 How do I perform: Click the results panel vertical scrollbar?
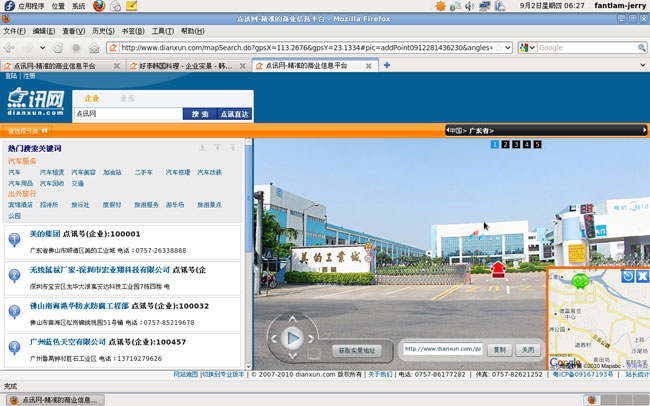pyautogui.click(x=249, y=254)
